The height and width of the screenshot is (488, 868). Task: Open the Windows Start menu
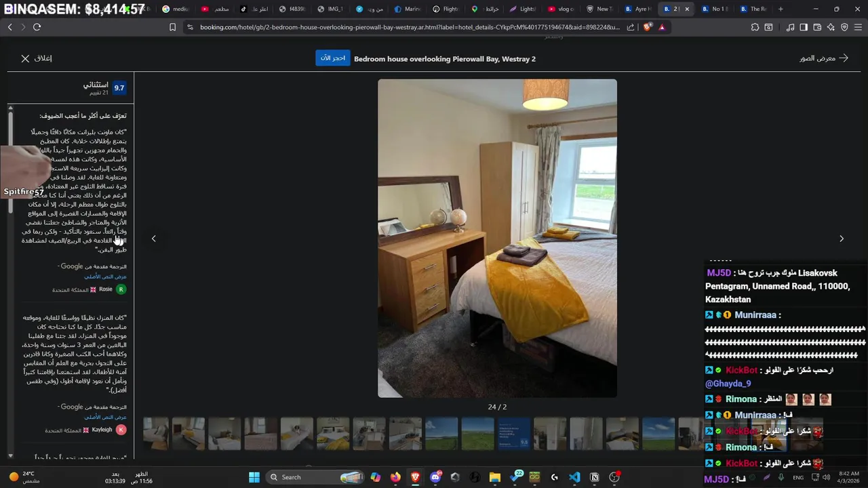click(x=254, y=477)
